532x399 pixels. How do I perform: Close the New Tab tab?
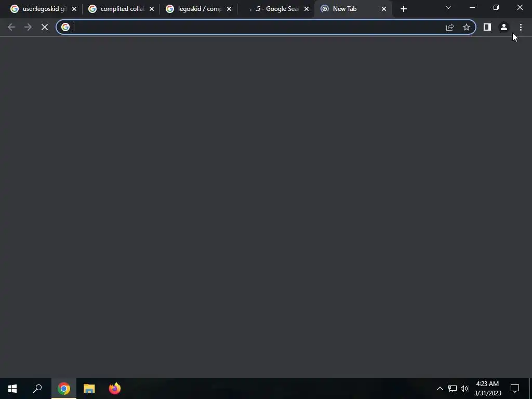[x=384, y=9]
